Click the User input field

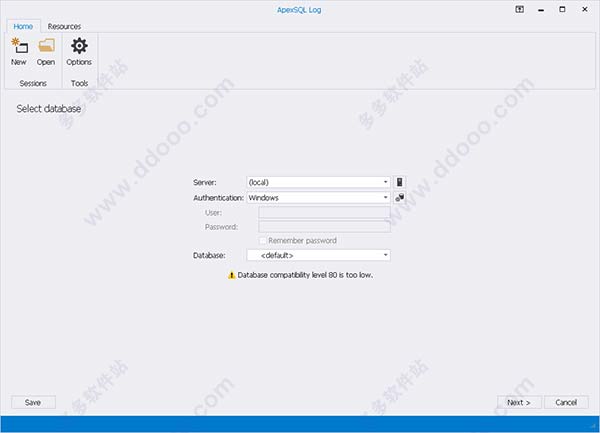(x=324, y=212)
